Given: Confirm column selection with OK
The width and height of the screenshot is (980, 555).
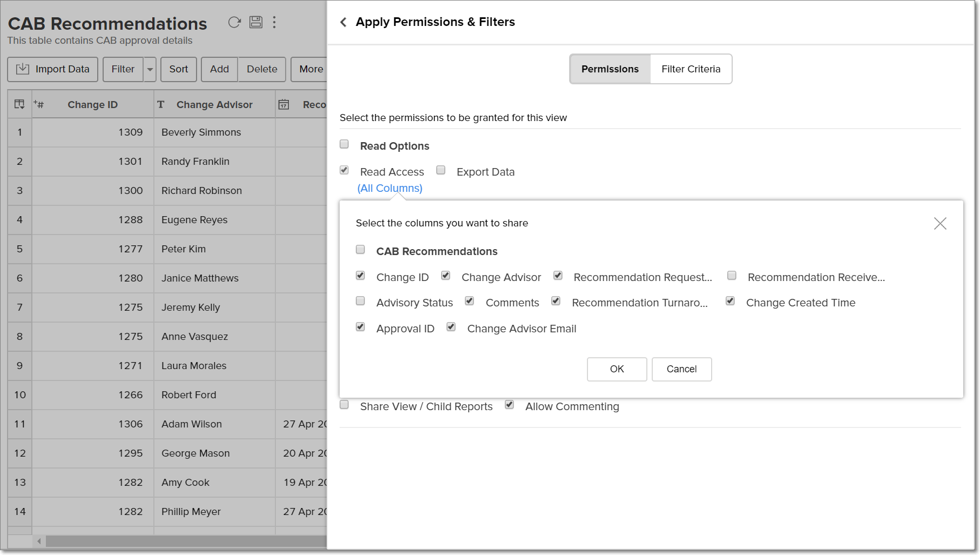Looking at the screenshot, I should (x=617, y=369).
